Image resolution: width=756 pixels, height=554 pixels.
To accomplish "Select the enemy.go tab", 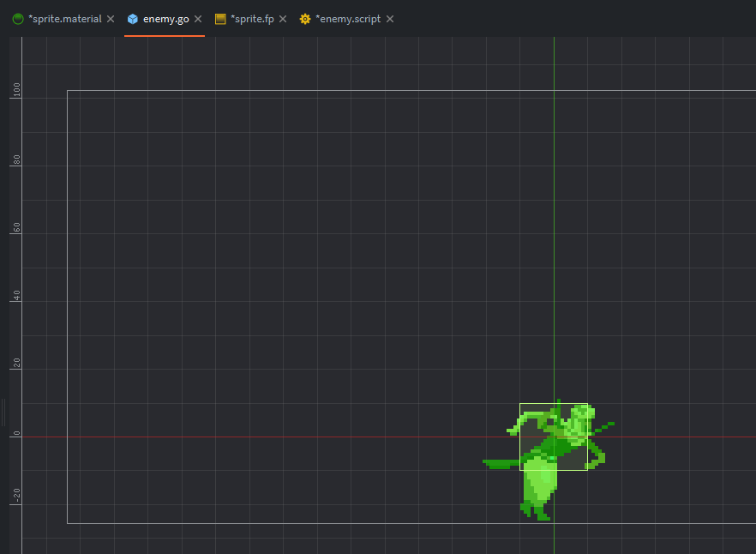I will click(165, 19).
